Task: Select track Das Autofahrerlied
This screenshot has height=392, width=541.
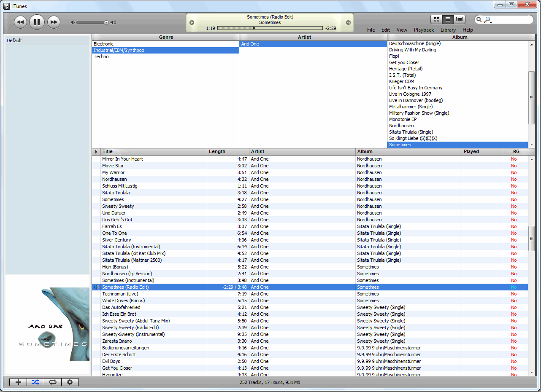Action: click(x=310, y=307)
